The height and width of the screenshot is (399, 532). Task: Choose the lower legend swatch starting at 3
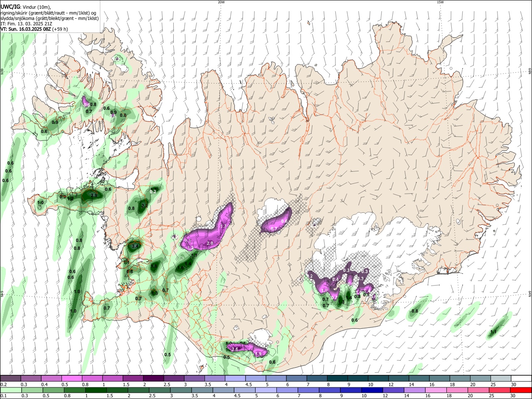[x=180, y=390]
